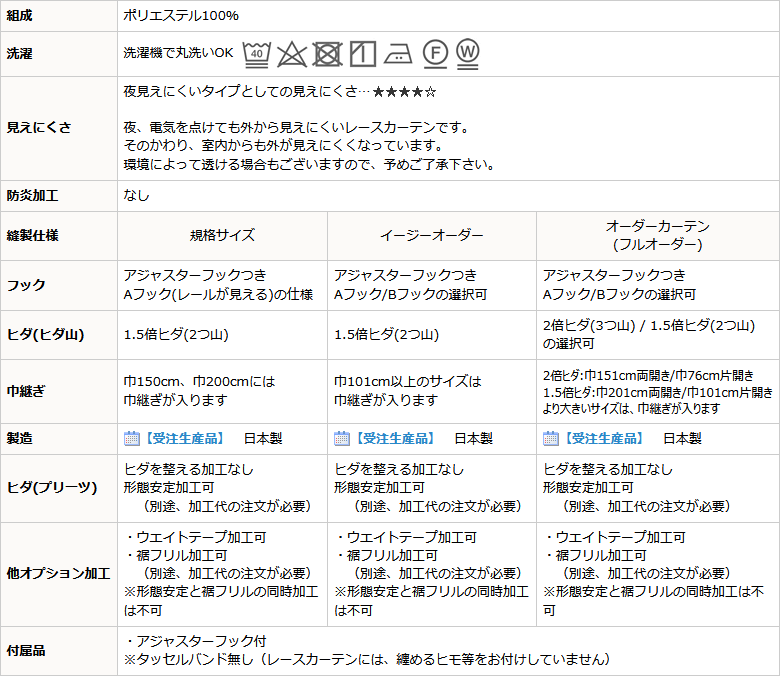Click 裾フリル加工可 in イージーオーダー column

pyautogui.click(x=386, y=556)
